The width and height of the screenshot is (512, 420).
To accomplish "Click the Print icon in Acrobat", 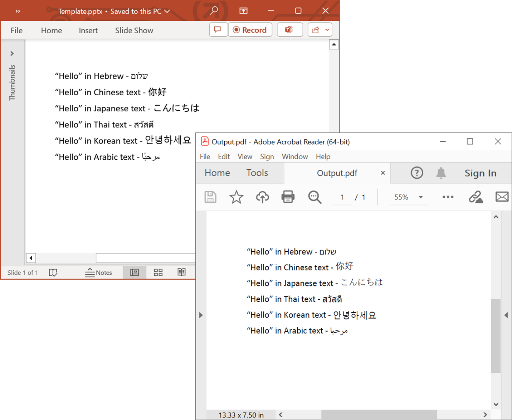I will coord(288,197).
